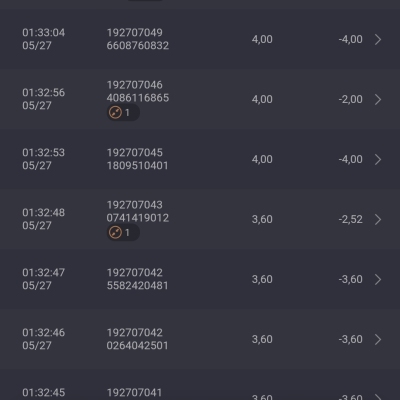
Task: Open the entry with ID 5582420481
Action: (x=137, y=279)
